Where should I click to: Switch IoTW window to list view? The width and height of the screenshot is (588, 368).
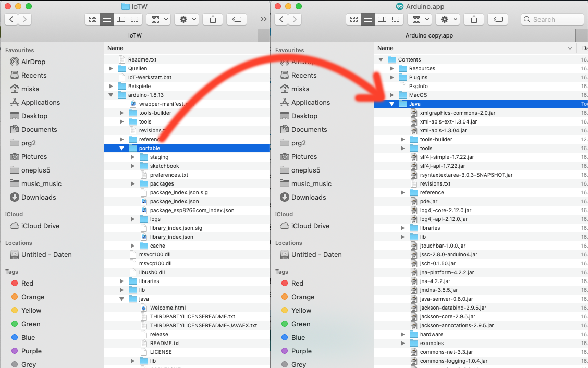107,19
